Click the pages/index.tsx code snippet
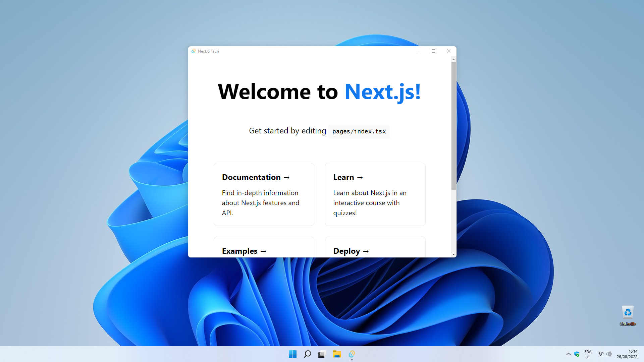Viewport: 644px width, 362px height. pos(358,131)
